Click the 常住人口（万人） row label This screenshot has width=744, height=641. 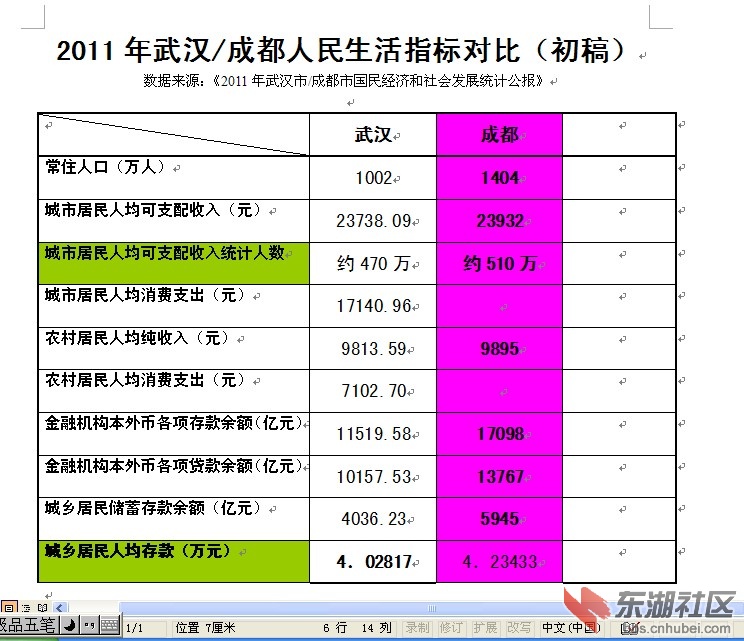(x=105, y=167)
